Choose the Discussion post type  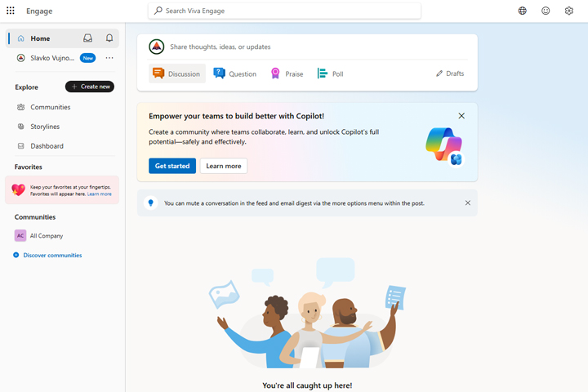pos(177,73)
